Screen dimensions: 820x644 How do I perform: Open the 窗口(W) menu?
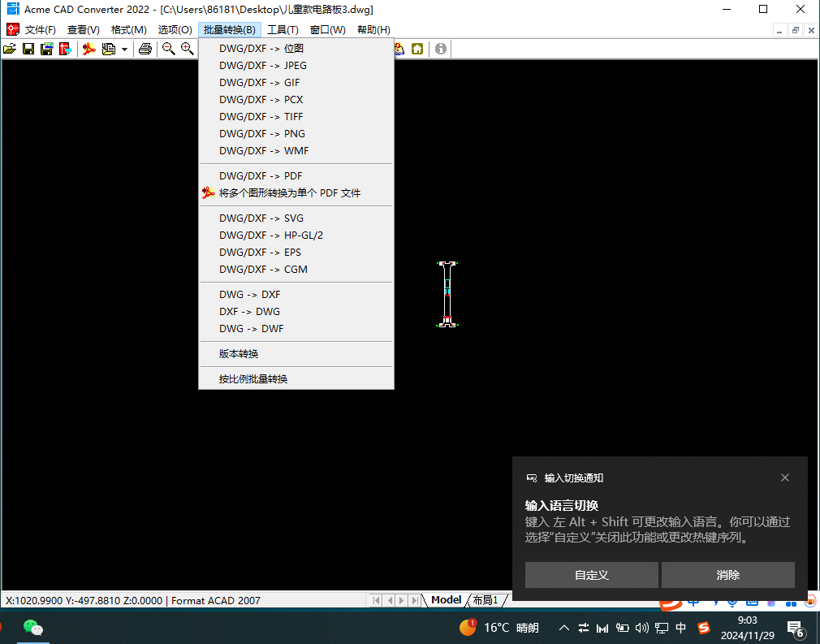tap(328, 30)
